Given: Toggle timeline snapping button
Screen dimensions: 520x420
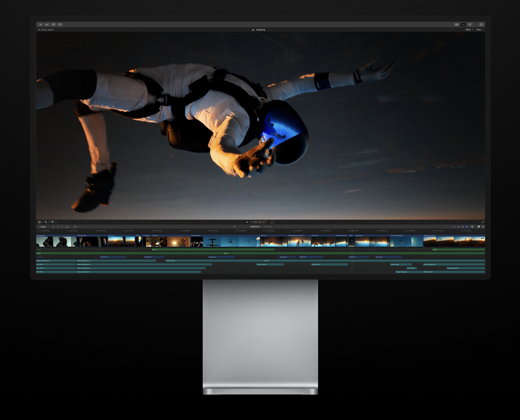Looking at the screenshot, I should tap(467, 227).
